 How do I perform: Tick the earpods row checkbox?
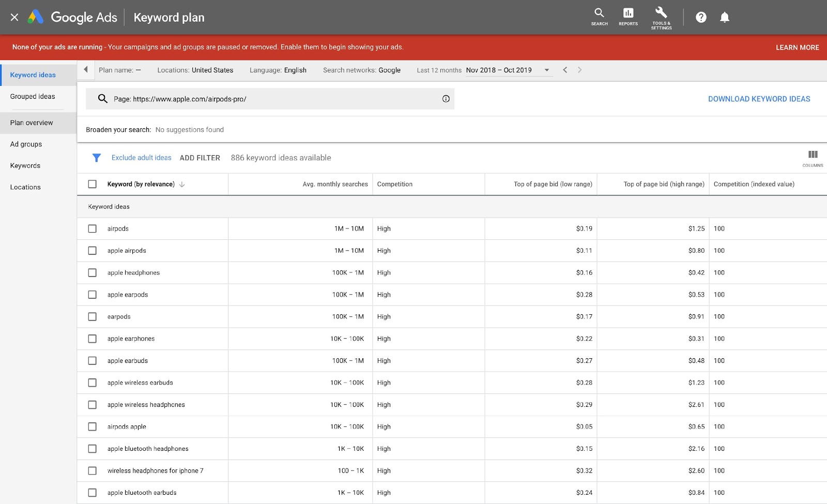(x=93, y=316)
